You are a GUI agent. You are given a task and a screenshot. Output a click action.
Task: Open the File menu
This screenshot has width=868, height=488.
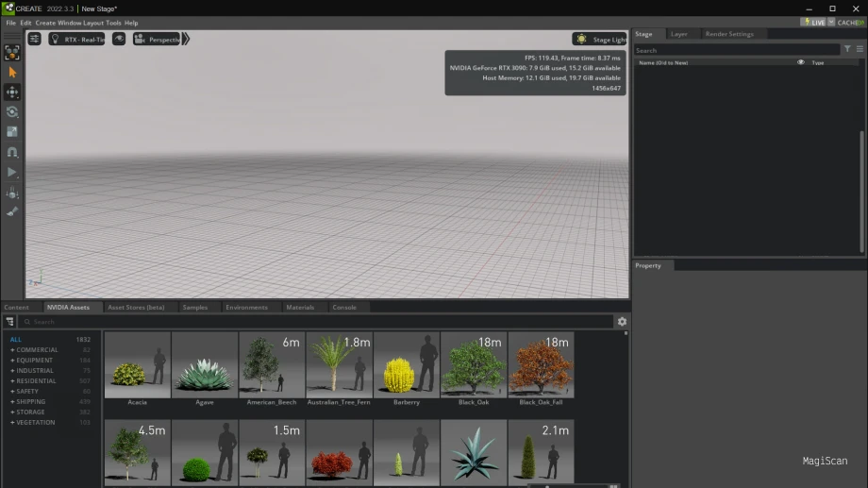click(x=11, y=23)
